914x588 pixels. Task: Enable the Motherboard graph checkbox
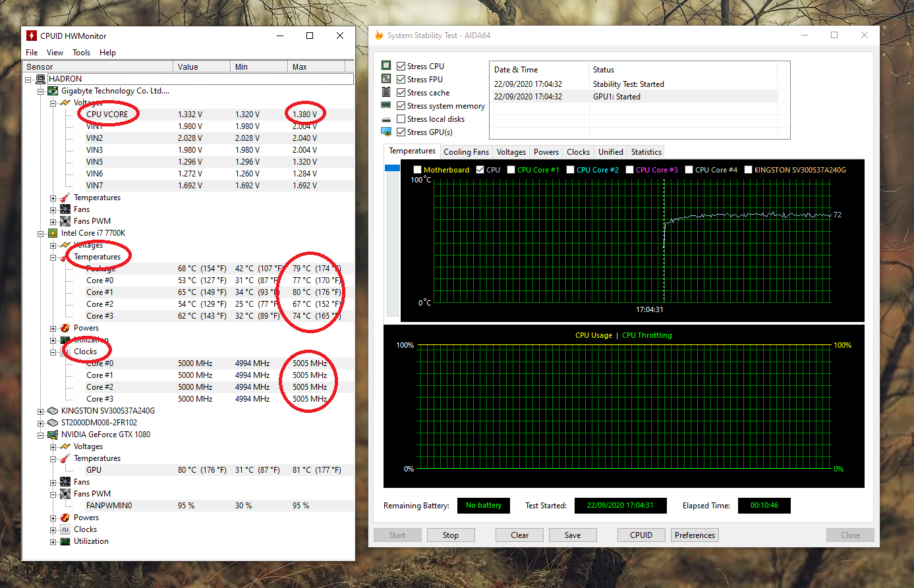417,169
